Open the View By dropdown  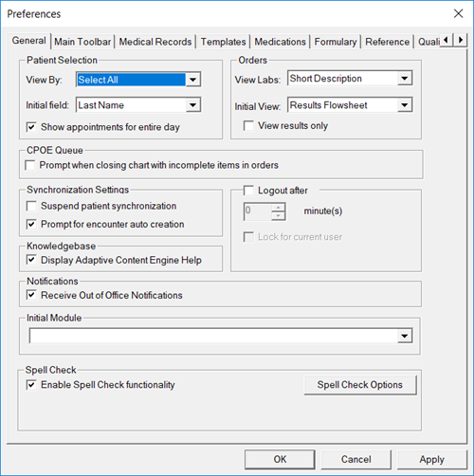pyautogui.click(x=192, y=80)
